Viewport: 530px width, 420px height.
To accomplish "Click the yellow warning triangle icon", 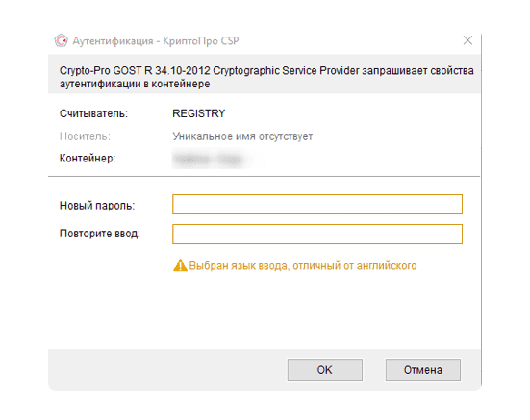I will click(x=180, y=266).
